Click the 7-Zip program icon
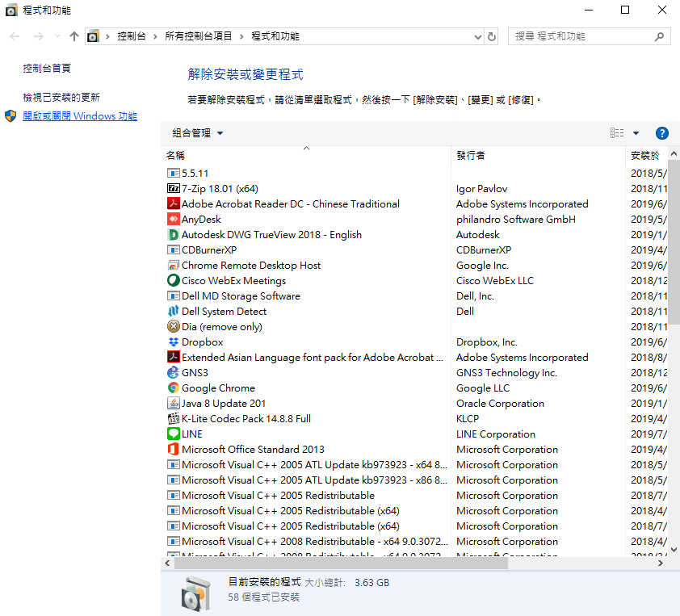Viewport: 680px width, 616px height. pyautogui.click(x=173, y=189)
